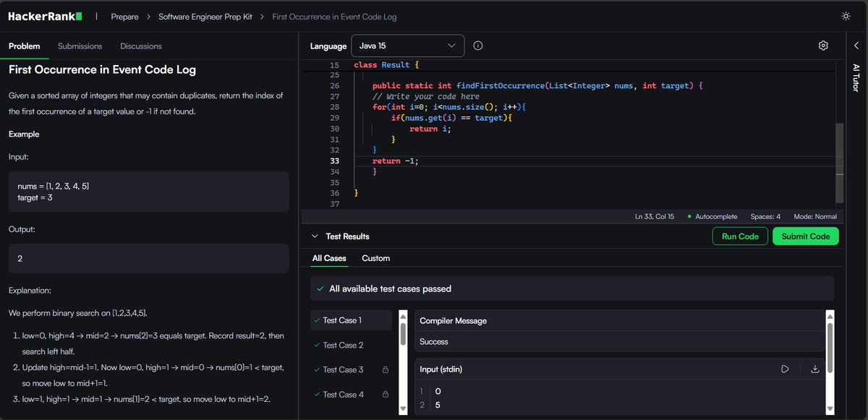868x420 pixels.
Task: Collapse the Test Results section
Action: click(x=315, y=236)
